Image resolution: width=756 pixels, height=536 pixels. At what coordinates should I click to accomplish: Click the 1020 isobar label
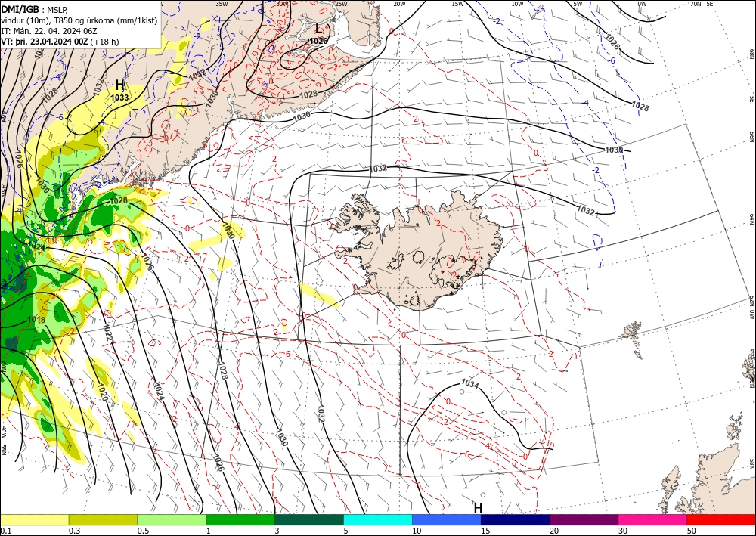click(101, 393)
